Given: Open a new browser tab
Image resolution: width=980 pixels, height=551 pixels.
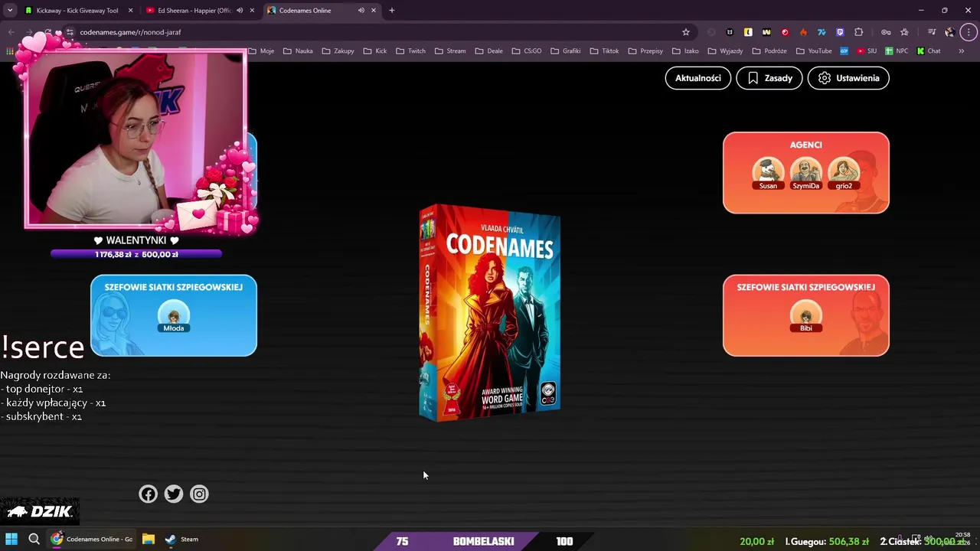Looking at the screenshot, I should [x=391, y=11].
